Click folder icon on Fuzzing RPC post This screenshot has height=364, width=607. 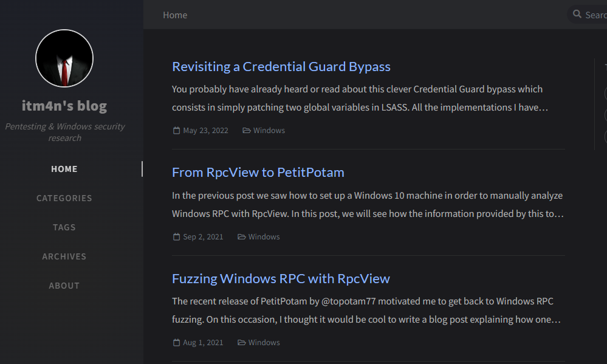pyautogui.click(x=242, y=343)
